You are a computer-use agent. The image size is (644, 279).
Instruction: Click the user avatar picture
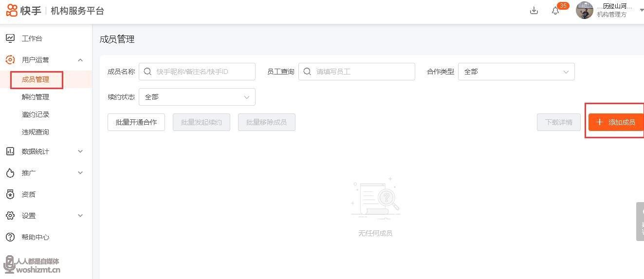click(x=584, y=10)
